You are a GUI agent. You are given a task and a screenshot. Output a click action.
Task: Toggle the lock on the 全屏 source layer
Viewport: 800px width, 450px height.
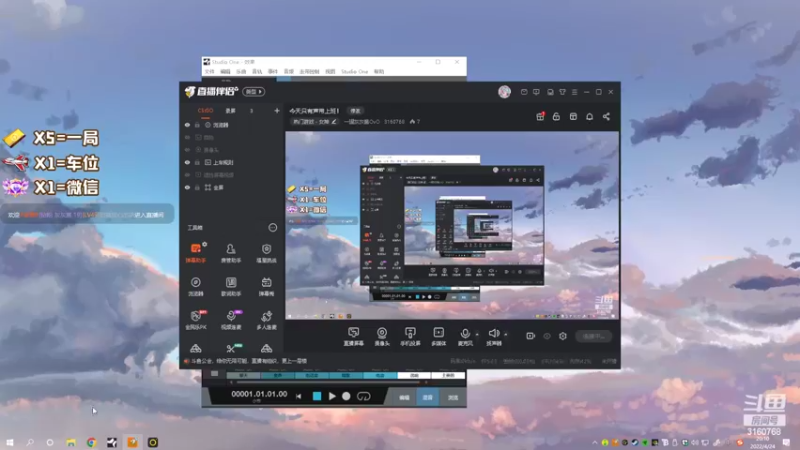(197, 188)
